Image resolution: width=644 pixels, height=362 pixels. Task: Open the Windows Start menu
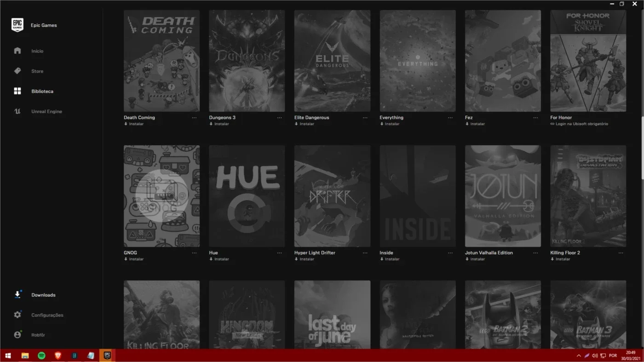(x=8, y=356)
